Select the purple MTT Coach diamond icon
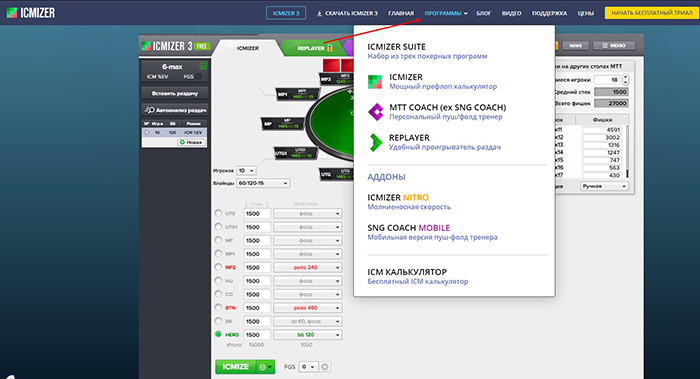This screenshot has width=700, height=379. pos(375,112)
